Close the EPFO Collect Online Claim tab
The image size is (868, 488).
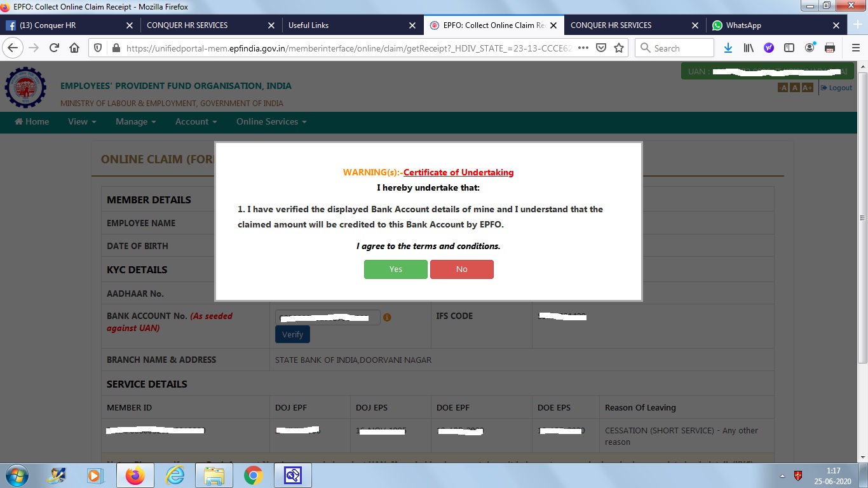pos(553,25)
